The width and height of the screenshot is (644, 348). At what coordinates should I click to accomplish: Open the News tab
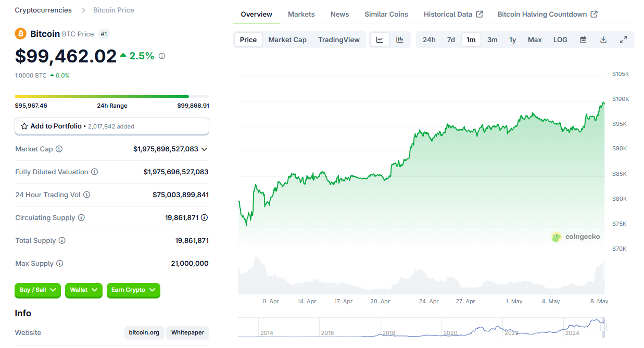click(x=340, y=14)
